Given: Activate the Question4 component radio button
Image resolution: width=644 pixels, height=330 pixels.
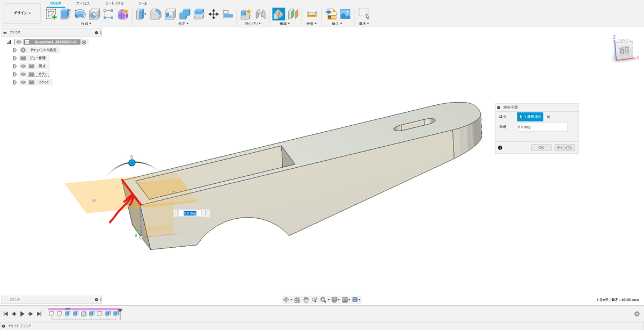Looking at the screenshot, I should click(84, 42).
